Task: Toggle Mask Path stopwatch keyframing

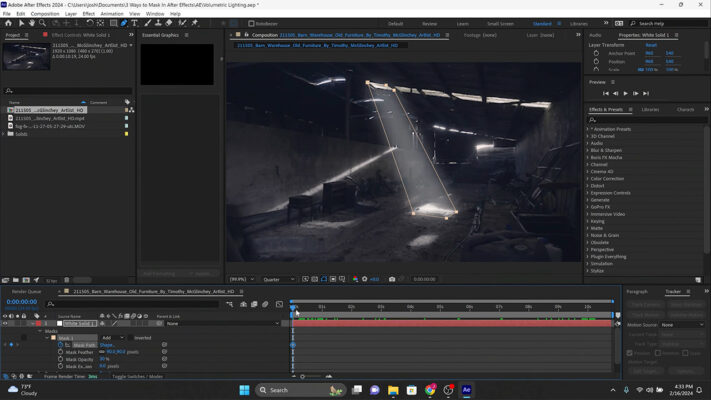Action: [60, 345]
